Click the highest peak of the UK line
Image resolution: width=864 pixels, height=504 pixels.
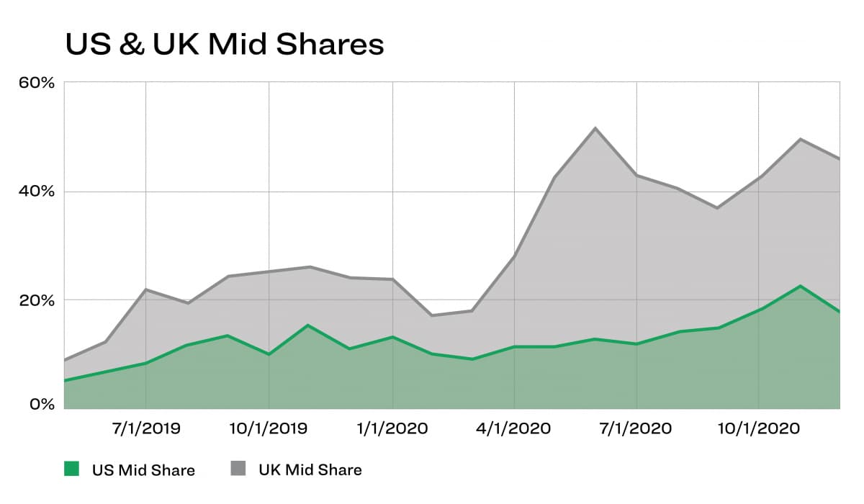tap(595, 128)
